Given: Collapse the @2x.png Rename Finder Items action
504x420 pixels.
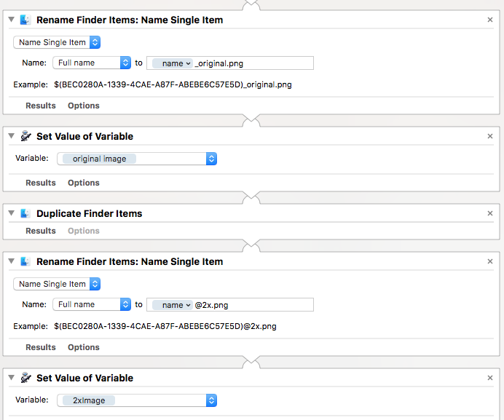Looking at the screenshot, I should [11, 261].
